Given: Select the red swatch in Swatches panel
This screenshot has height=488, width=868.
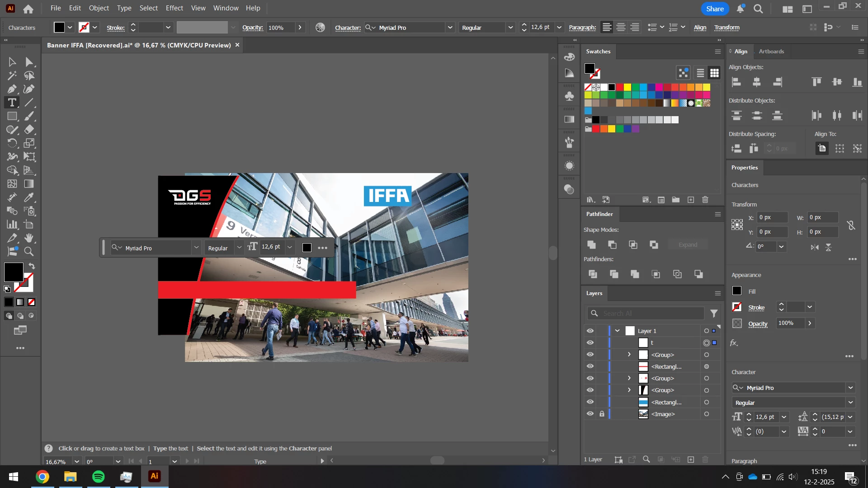Looking at the screenshot, I should pyautogui.click(x=620, y=87).
